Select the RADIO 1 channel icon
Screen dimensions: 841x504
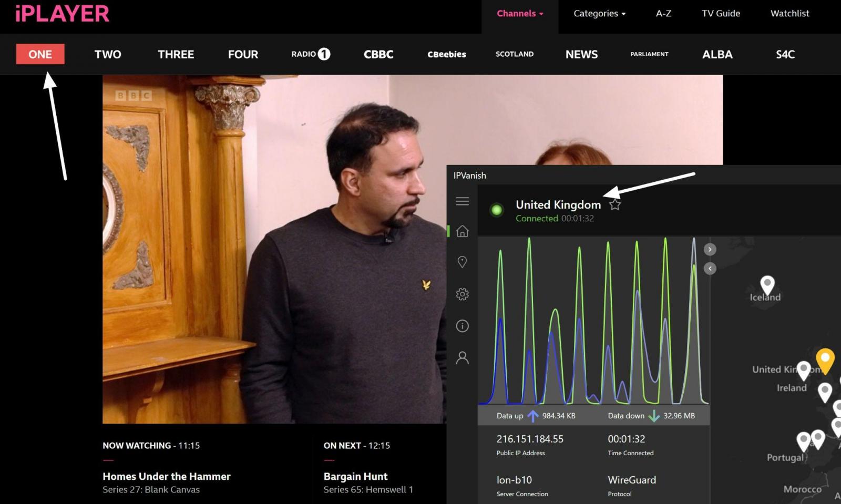310,54
